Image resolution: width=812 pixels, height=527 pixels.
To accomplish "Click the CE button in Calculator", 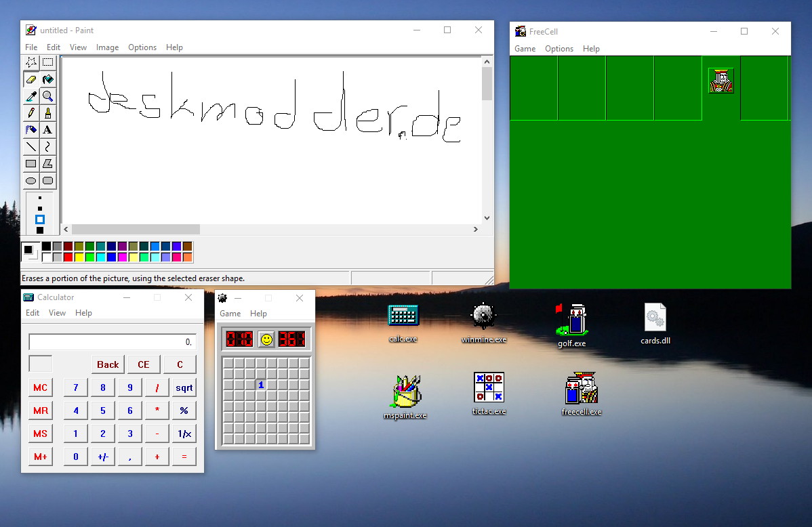I will 144,364.
